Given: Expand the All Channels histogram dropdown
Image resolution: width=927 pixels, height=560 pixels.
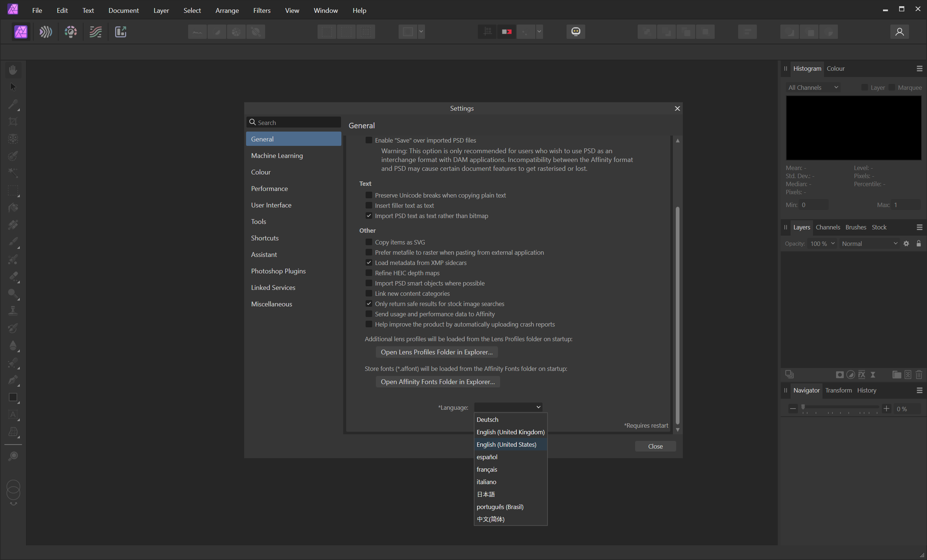Looking at the screenshot, I should pos(813,88).
